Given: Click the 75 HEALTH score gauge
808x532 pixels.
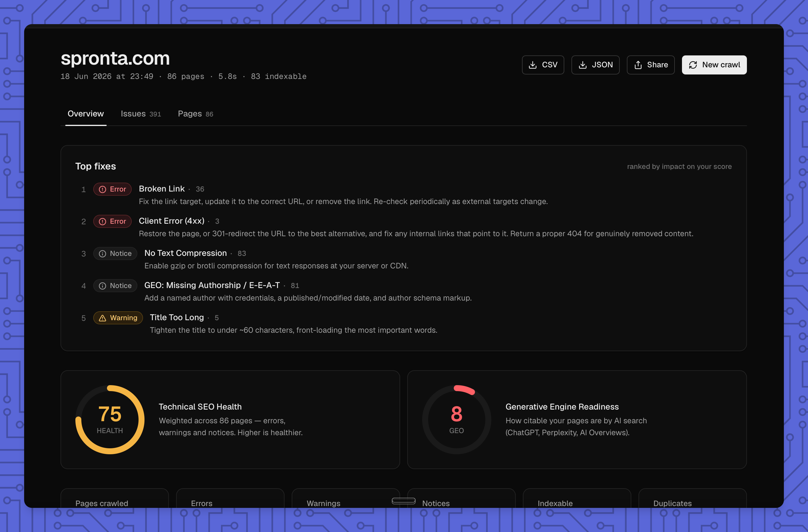Looking at the screenshot, I should point(110,420).
